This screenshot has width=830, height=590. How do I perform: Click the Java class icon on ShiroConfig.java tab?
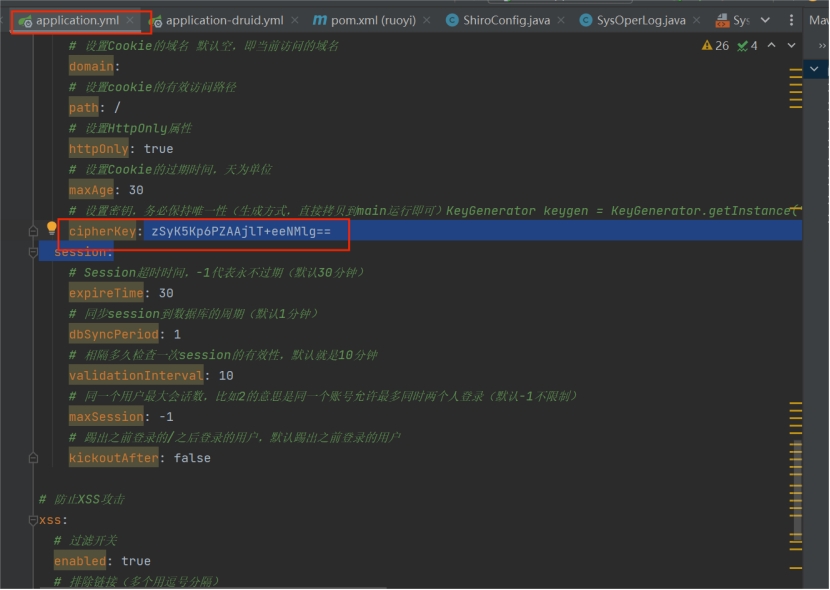pos(452,18)
